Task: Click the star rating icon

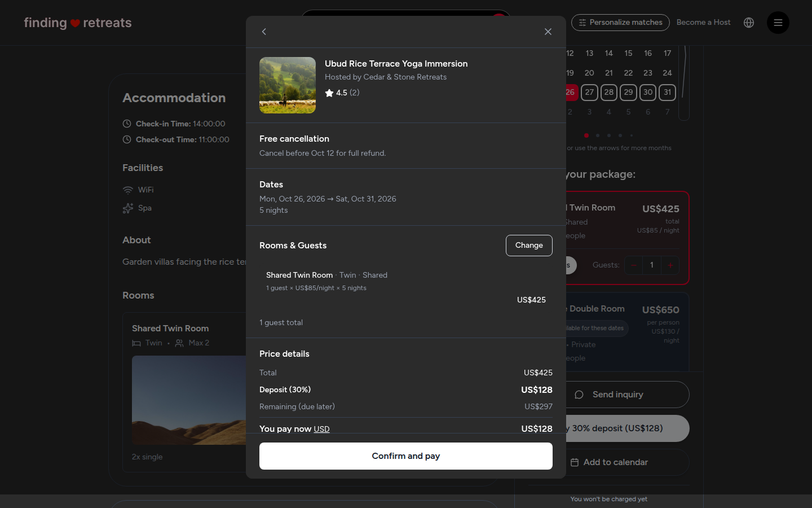Action: coord(329,93)
